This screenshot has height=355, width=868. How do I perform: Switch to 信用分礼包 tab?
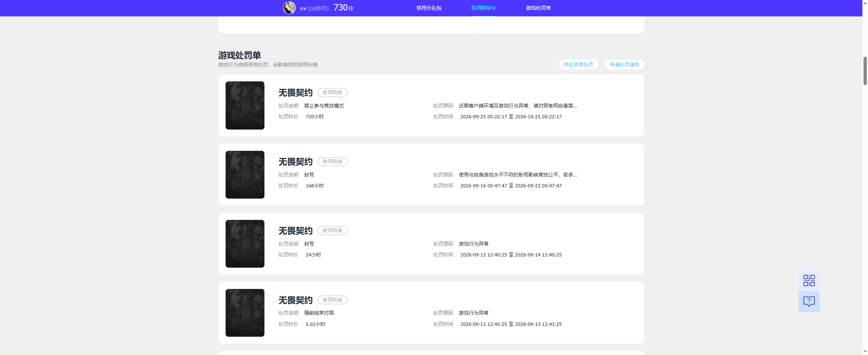(429, 8)
